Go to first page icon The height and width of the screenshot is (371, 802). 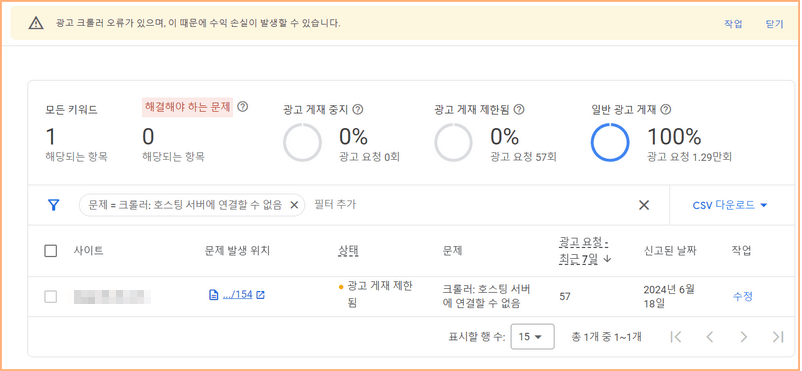(x=676, y=337)
